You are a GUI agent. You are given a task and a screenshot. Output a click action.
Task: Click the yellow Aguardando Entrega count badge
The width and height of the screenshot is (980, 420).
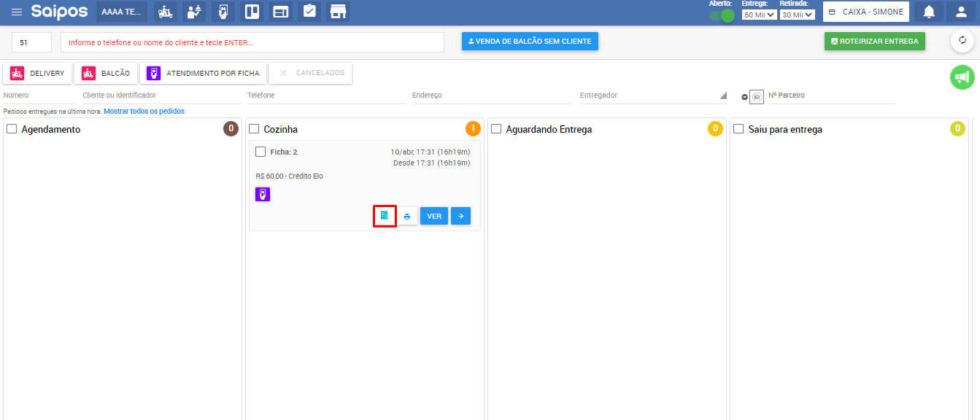(715, 129)
